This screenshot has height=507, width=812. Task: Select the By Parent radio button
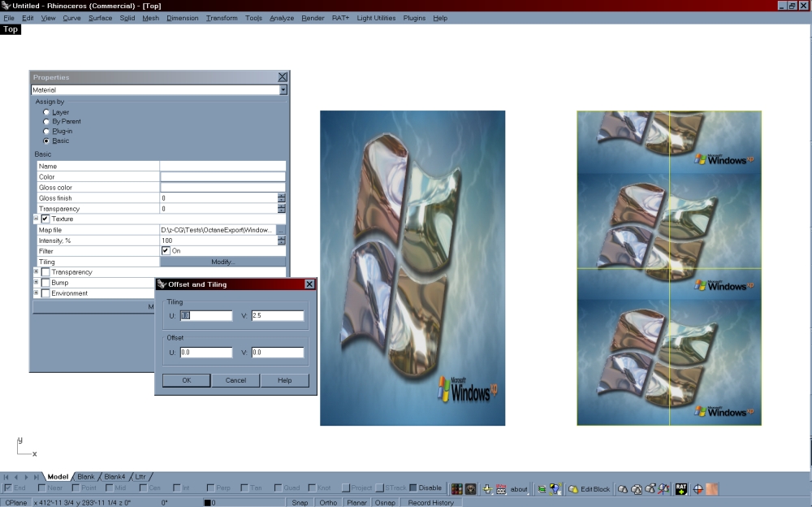(46, 121)
